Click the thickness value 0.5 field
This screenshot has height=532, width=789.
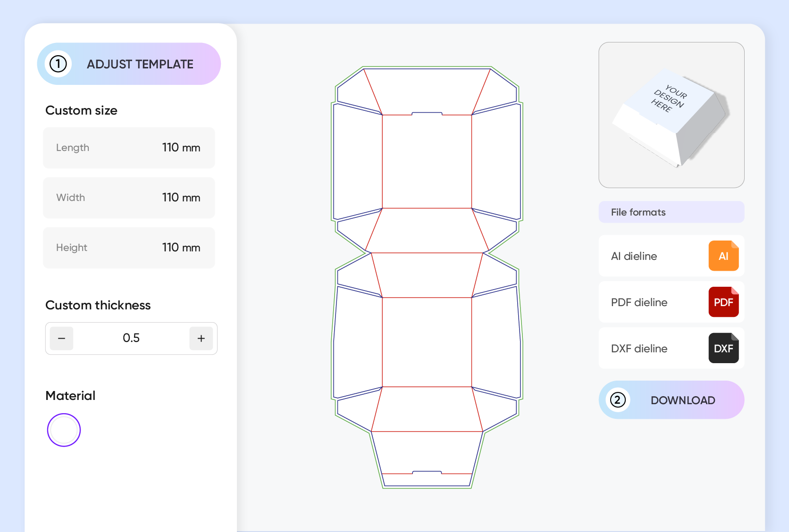tap(131, 338)
